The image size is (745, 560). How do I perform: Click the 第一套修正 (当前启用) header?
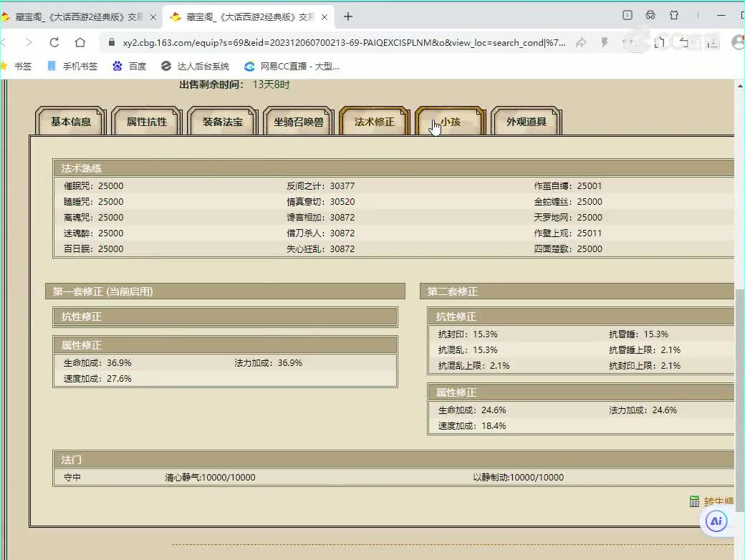click(x=225, y=291)
